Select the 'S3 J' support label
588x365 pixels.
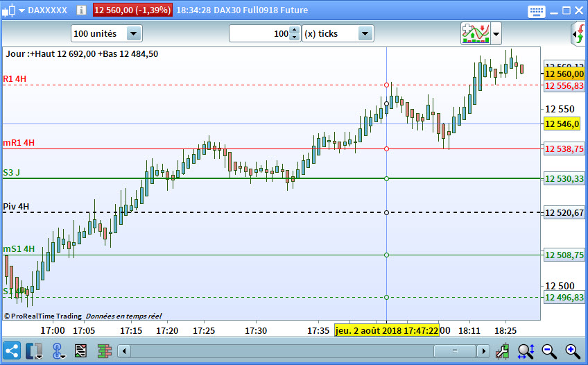pyautogui.click(x=12, y=173)
